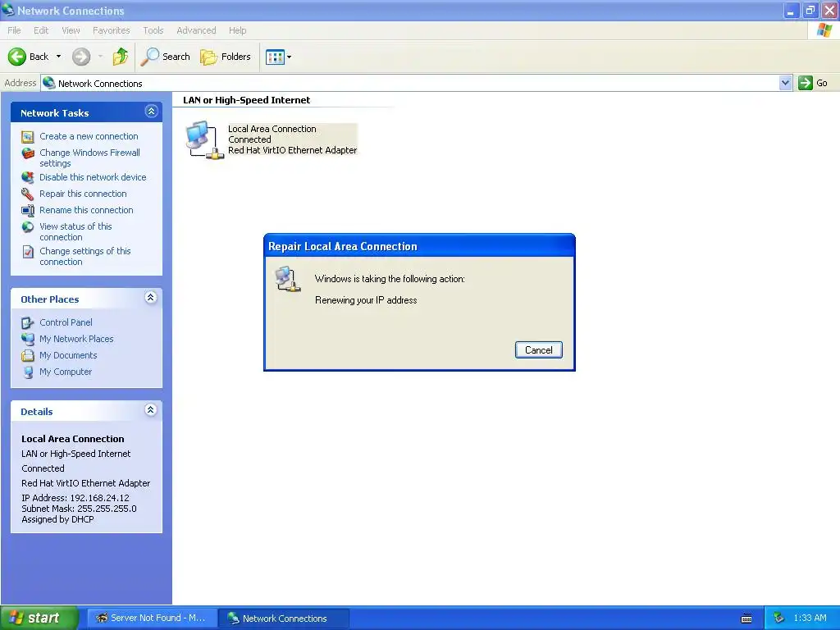Open the File menu

click(x=15, y=30)
